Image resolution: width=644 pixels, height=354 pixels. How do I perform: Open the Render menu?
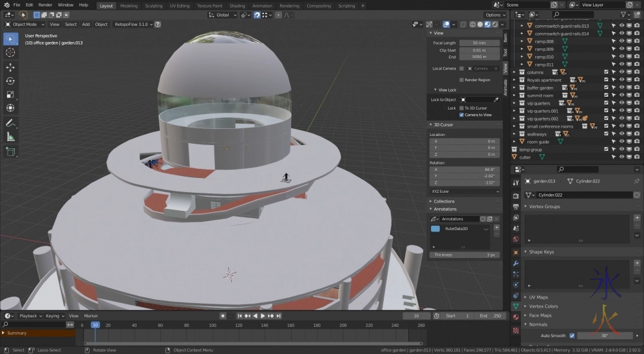[45, 5]
